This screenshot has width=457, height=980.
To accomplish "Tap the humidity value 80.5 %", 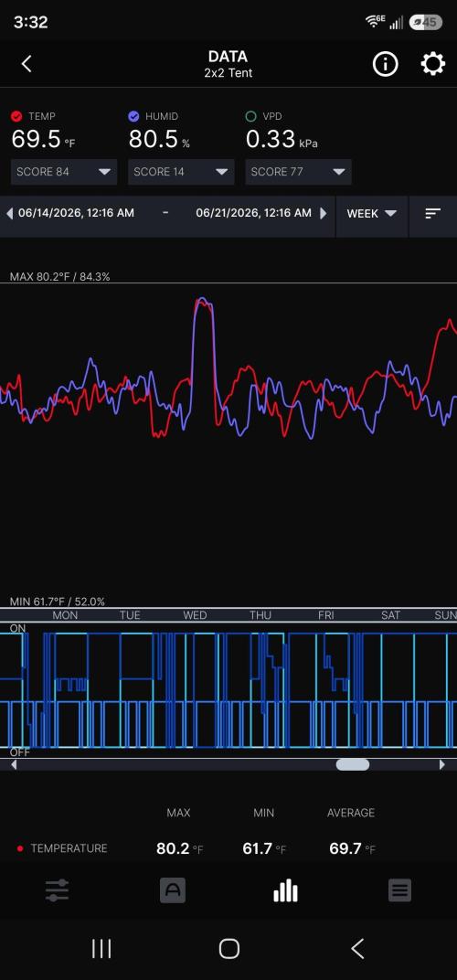I will (159, 139).
